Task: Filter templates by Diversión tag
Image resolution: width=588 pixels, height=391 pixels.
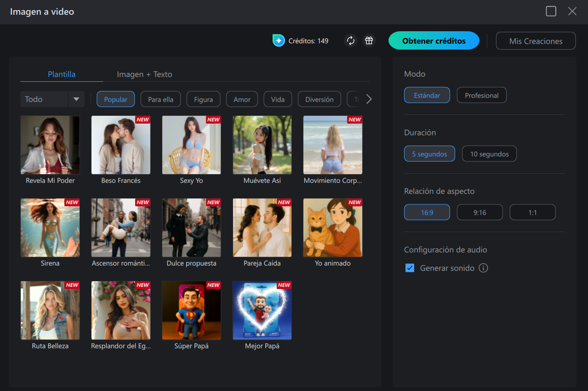Action: pyautogui.click(x=320, y=99)
